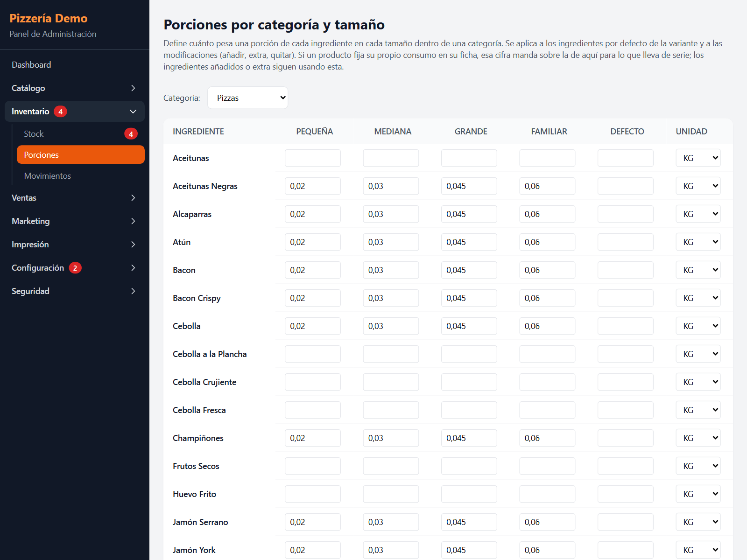Click the Pizzería Demo title link

(49, 18)
